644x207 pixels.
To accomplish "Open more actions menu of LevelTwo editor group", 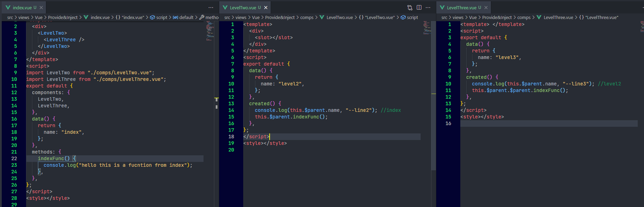I will click(x=428, y=8).
